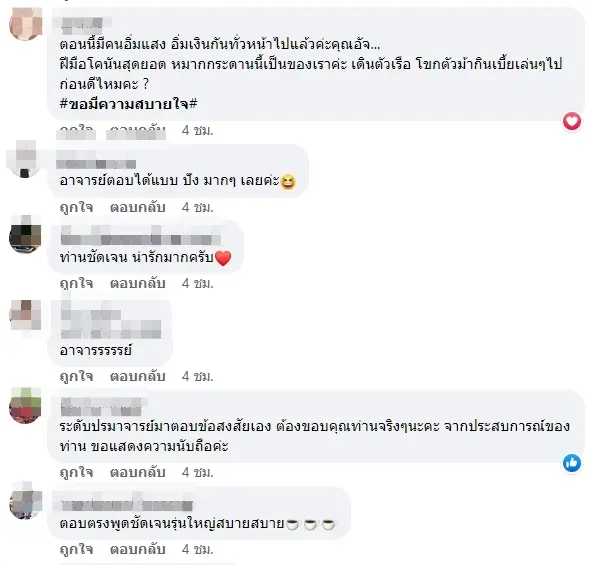Like the ขอแสดงความนับถือค่ะ comment
This screenshot has height=565, width=589.
coord(76,472)
